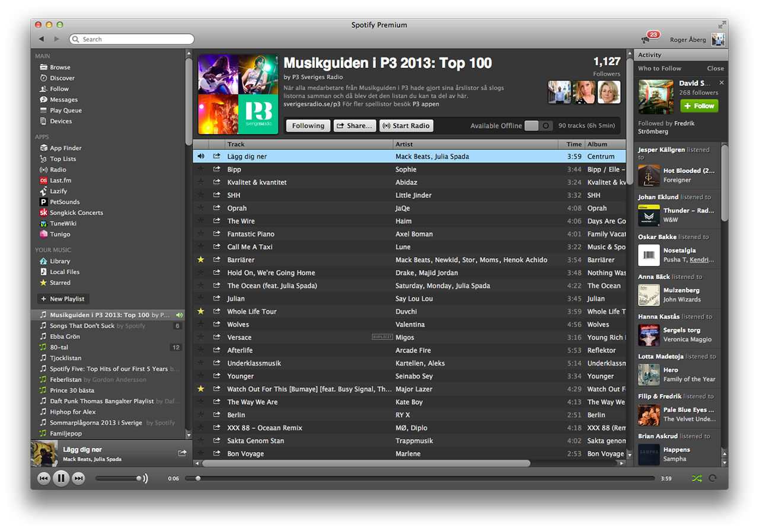Click the Following button for the playlist
This screenshot has width=759, height=532.
pyautogui.click(x=308, y=126)
